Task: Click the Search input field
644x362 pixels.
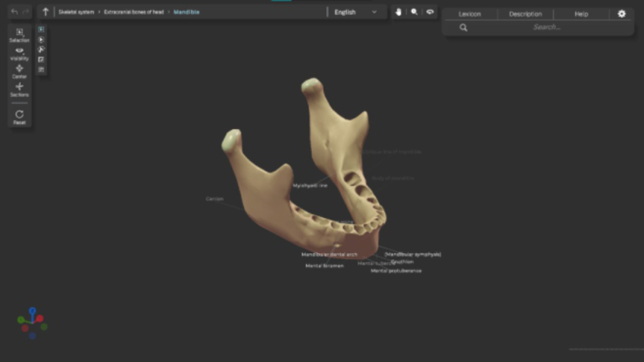Action: pyautogui.click(x=547, y=28)
